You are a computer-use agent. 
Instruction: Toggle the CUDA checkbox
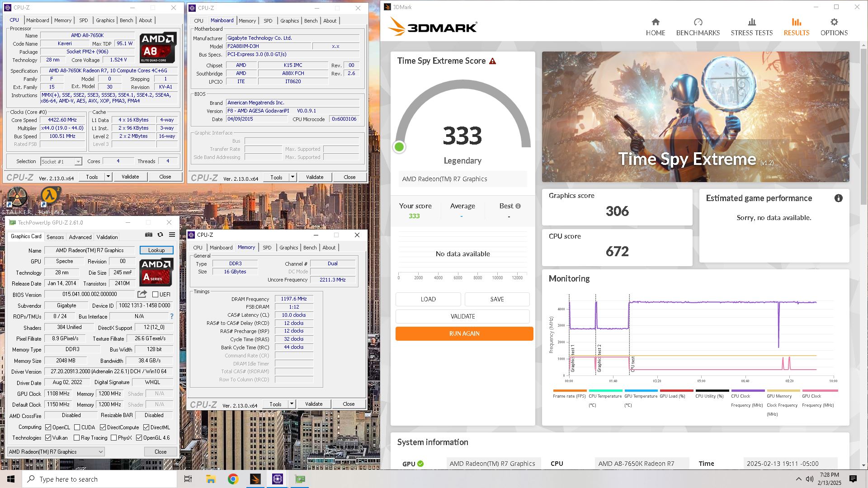click(x=77, y=427)
